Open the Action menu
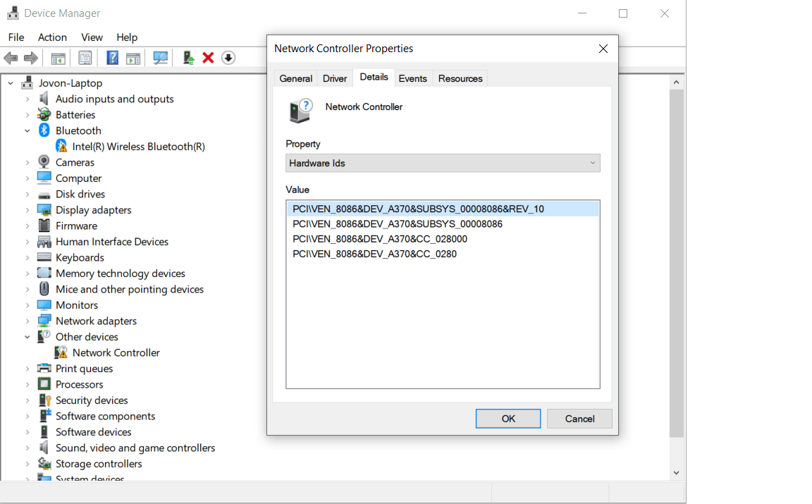The image size is (812, 504). point(52,37)
